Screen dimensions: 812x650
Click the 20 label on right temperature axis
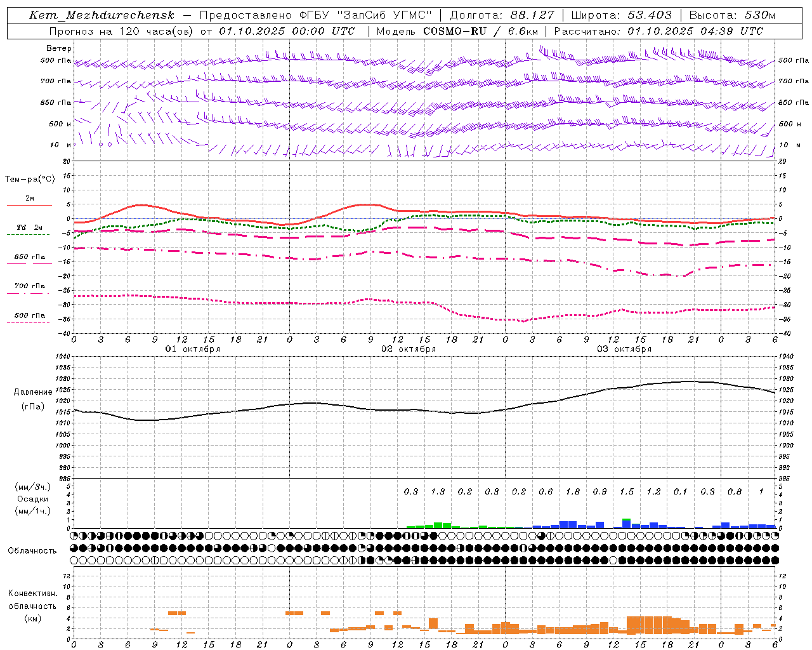(x=783, y=161)
